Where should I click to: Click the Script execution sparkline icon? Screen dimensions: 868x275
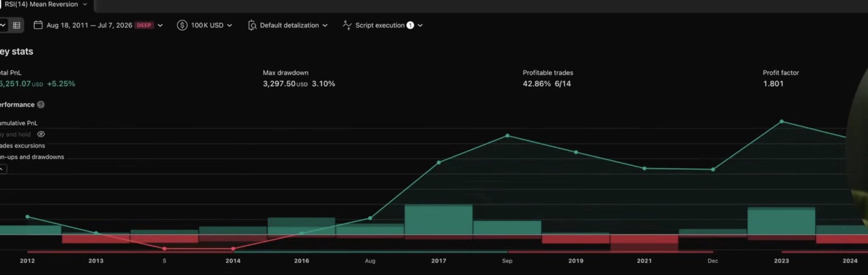[x=347, y=25]
